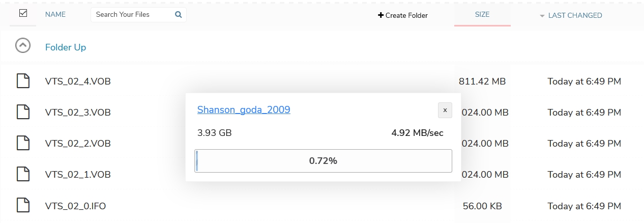
Task: Open the VTS_02_4.VOB file name
Action: tap(78, 81)
